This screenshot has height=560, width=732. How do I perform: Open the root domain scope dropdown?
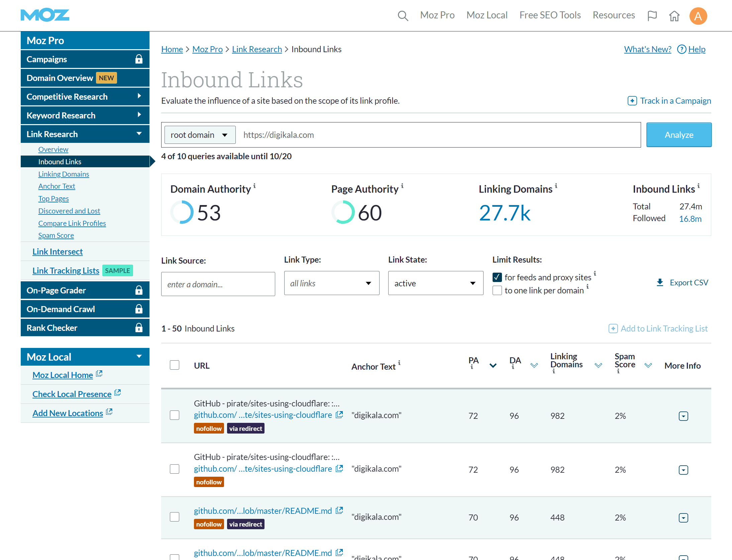coord(200,135)
